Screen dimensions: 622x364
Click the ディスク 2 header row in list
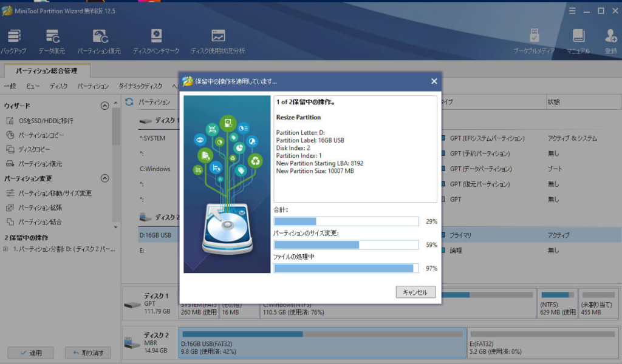(159, 217)
